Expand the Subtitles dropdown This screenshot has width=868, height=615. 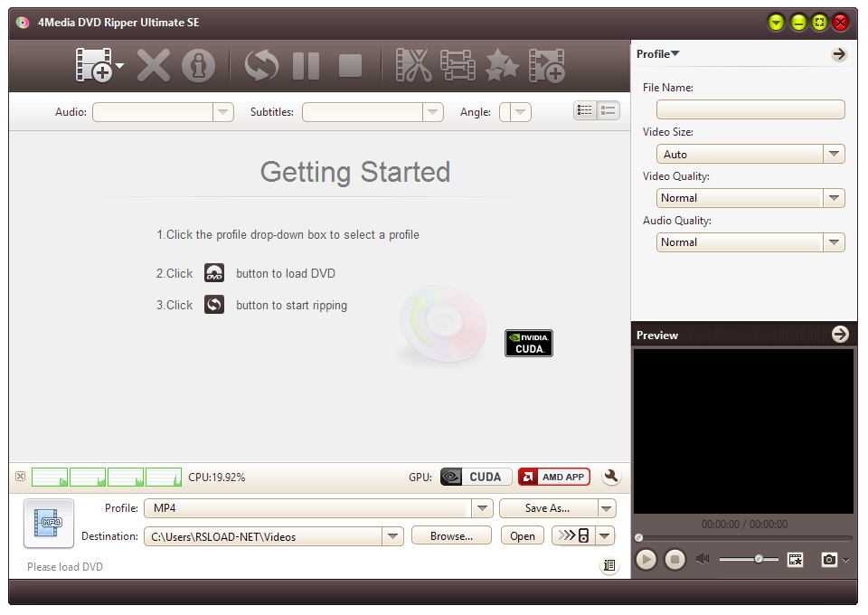(432, 112)
